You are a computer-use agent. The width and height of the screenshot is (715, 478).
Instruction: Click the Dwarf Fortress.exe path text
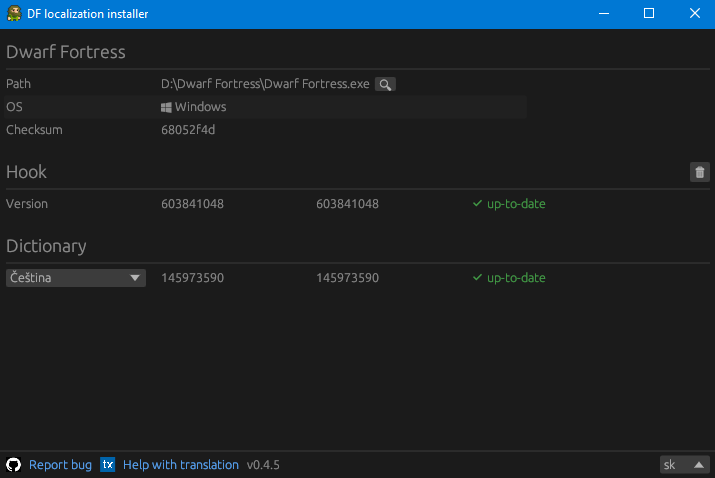click(265, 84)
